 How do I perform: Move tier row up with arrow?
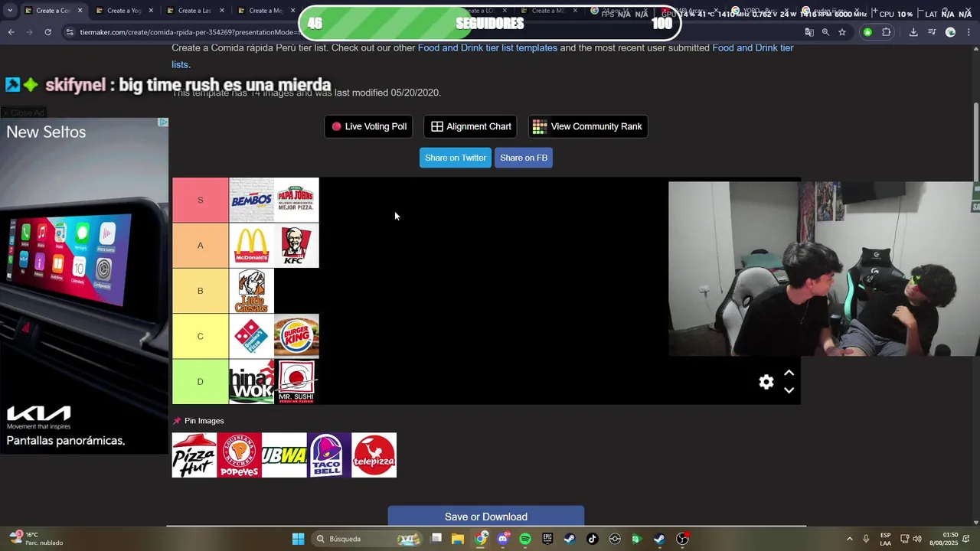click(789, 373)
